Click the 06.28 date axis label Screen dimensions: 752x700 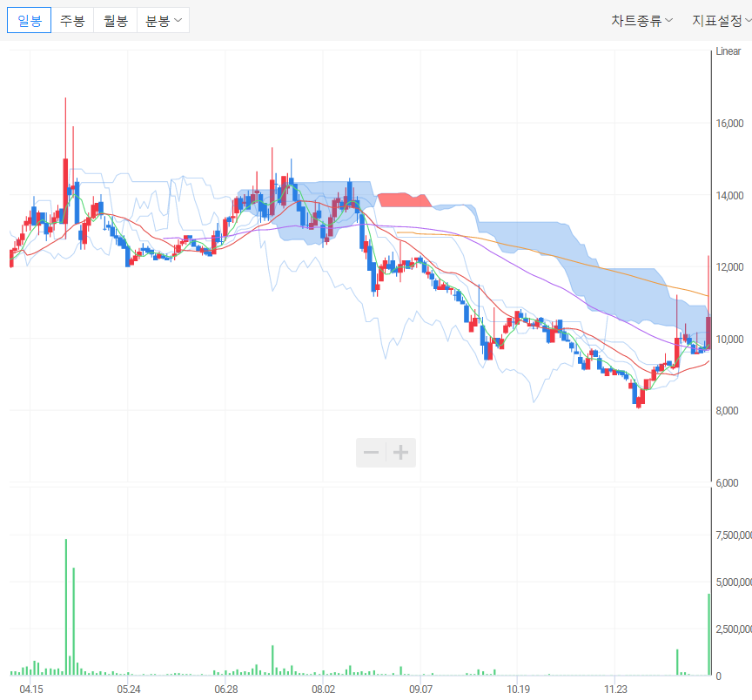[226, 690]
